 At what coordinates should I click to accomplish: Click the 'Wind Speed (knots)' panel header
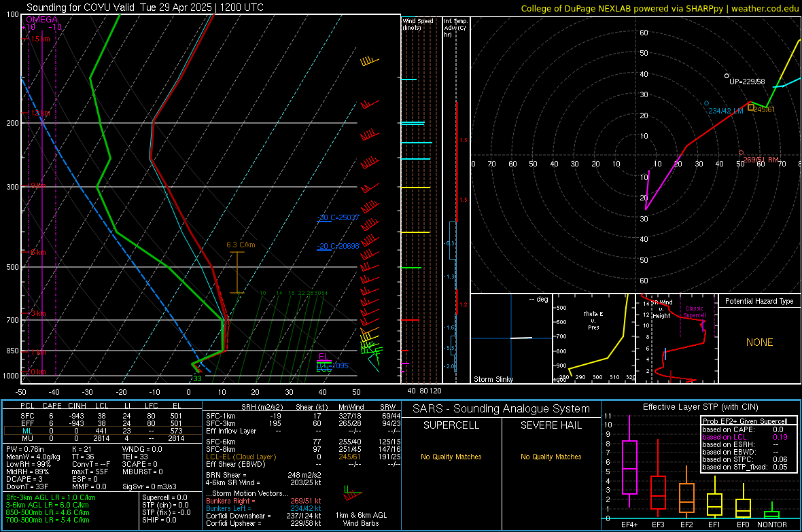click(x=418, y=24)
